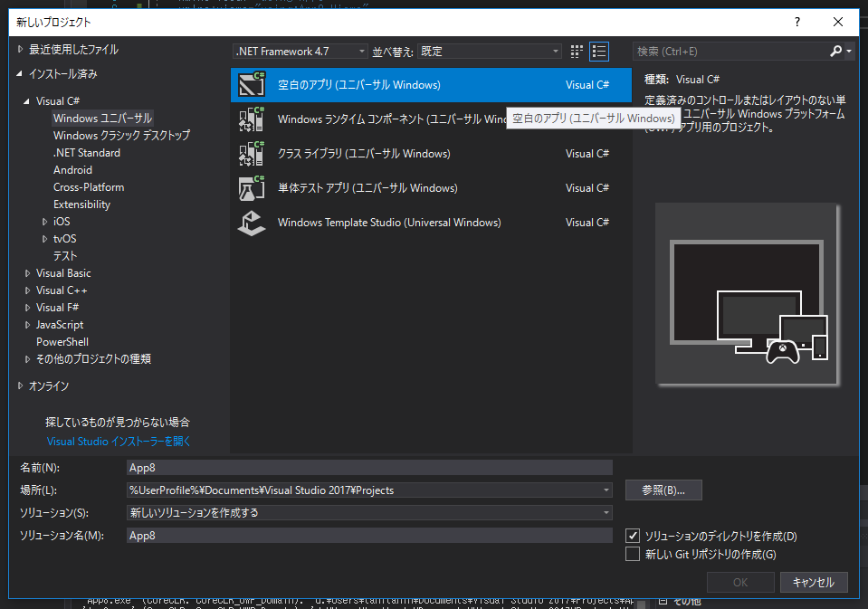Select Extensibility category
This screenshot has width=868, height=609.
click(81, 205)
